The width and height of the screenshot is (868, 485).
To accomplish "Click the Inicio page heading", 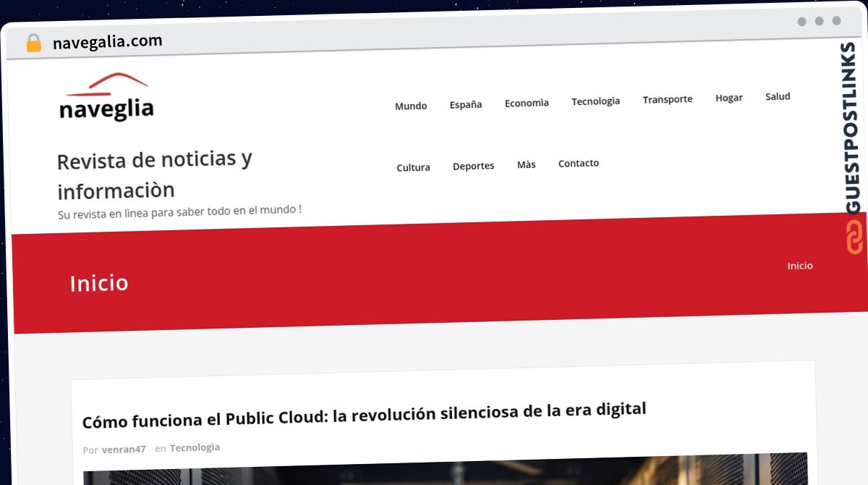I will 99,282.
